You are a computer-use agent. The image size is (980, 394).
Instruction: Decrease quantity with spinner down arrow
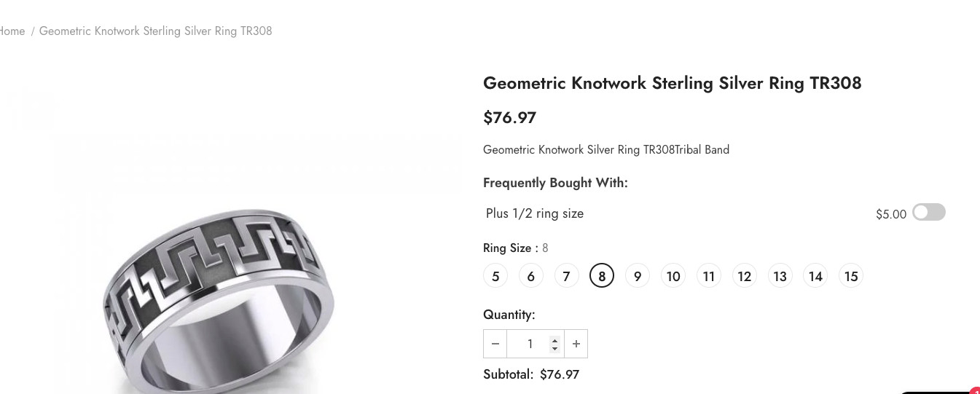tap(554, 348)
